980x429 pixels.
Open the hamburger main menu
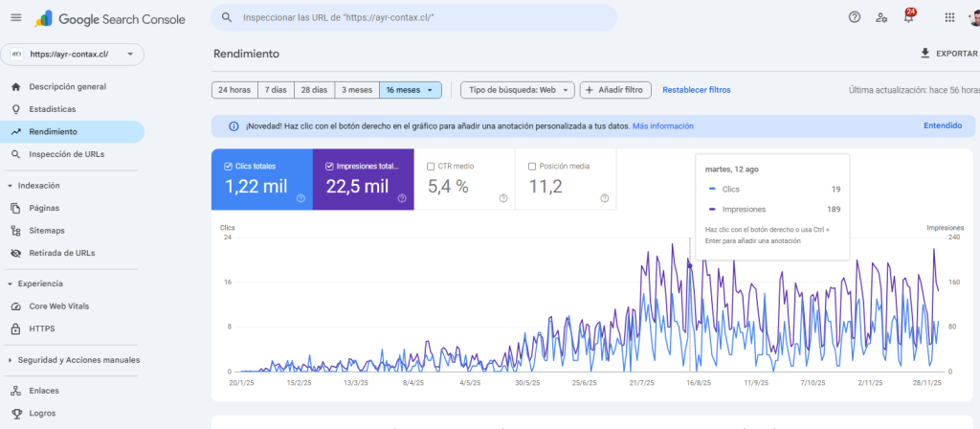pyautogui.click(x=15, y=18)
